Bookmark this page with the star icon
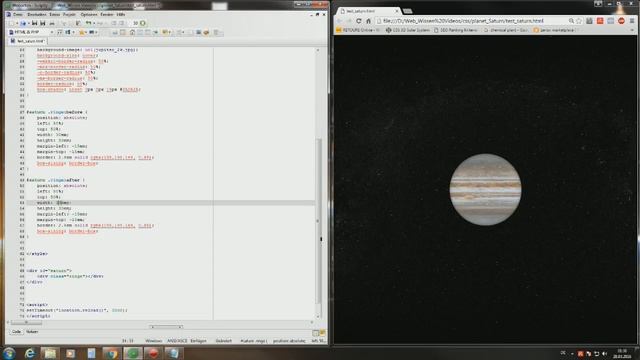Image resolution: width=640 pixels, height=360 pixels. (579, 21)
